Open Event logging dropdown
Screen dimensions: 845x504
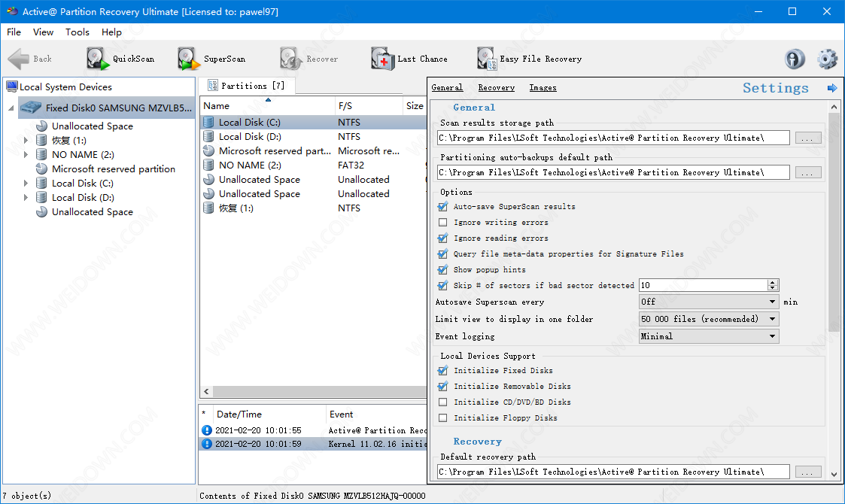[709, 336]
